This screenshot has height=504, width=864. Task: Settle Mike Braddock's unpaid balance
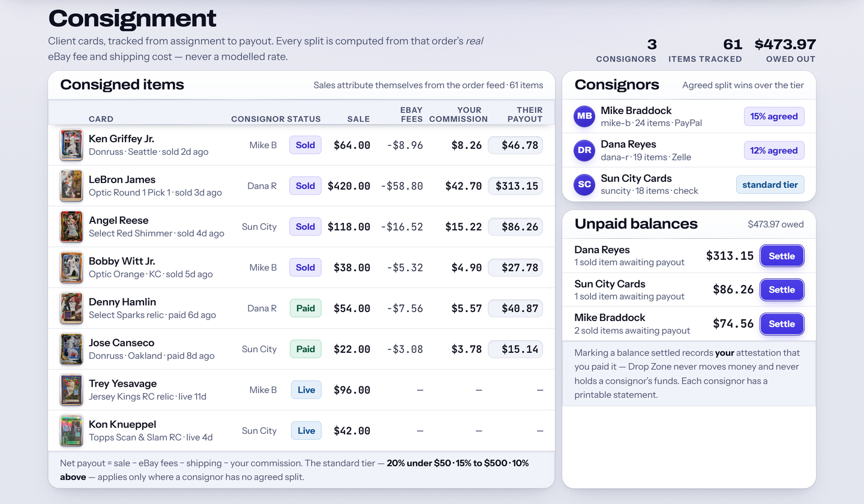pyautogui.click(x=782, y=324)
